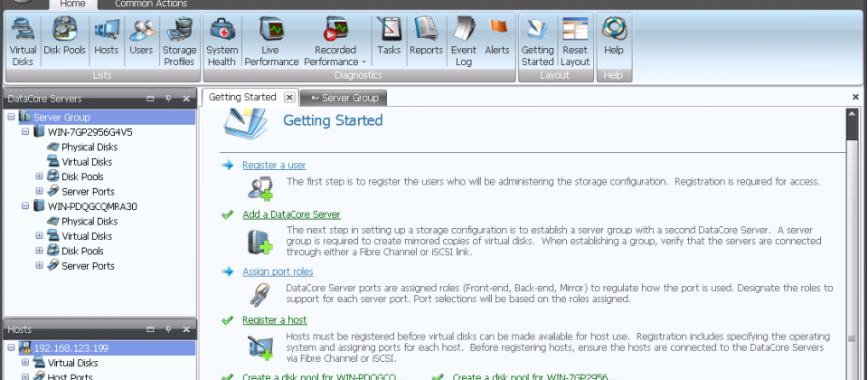Select Physical Disks under WIN-7GP2956G4V5
Viewport: 868px width, 380px height.
[x=90, y=147]
